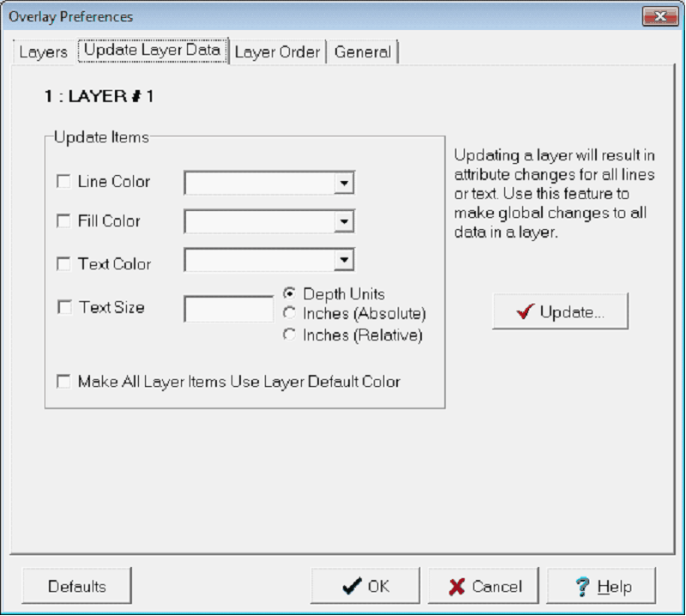Check Make All Layer Items Use Layer Default Color
Screen dimensions: 686x616
pos(63,381)
